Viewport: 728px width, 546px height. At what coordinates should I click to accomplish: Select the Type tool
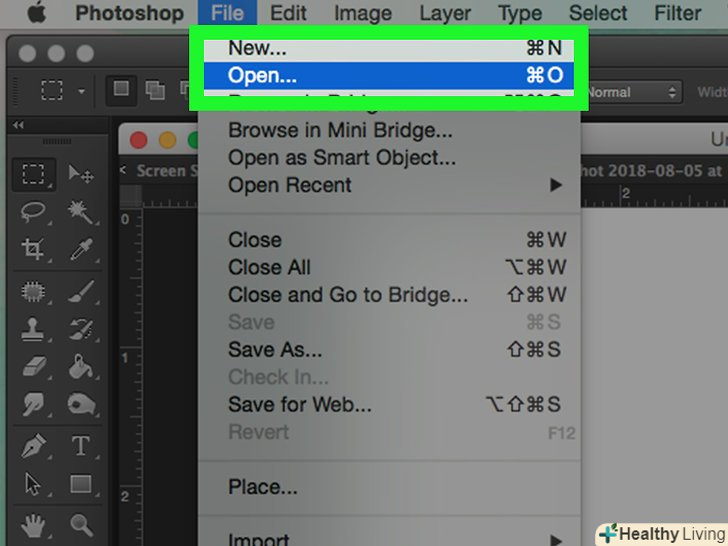[80, 445]
